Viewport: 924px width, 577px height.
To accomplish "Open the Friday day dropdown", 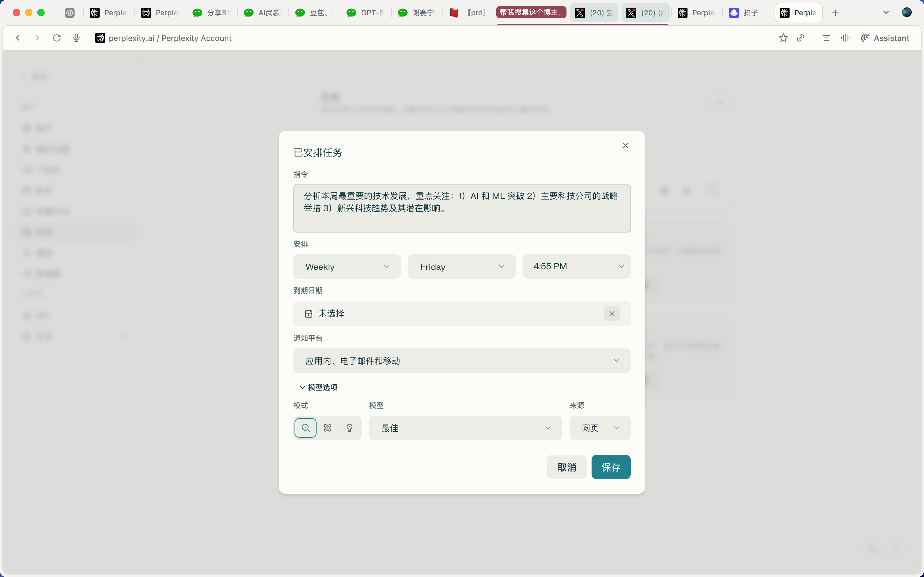I will (462, 266).
